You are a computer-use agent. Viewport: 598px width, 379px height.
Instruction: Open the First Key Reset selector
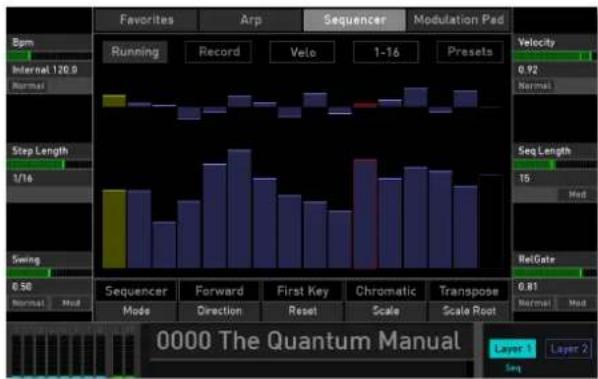(x=302, y=291)
